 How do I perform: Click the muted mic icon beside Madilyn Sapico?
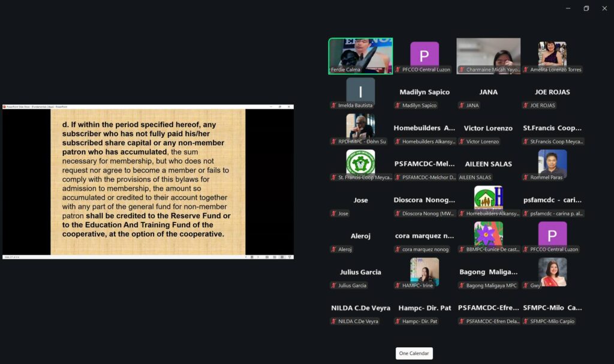398,106
